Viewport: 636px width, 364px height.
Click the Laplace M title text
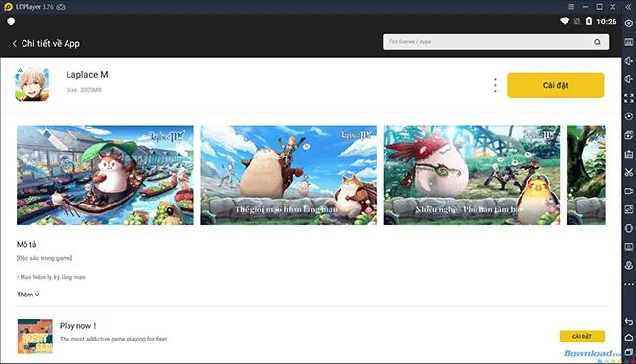(87, 75)
